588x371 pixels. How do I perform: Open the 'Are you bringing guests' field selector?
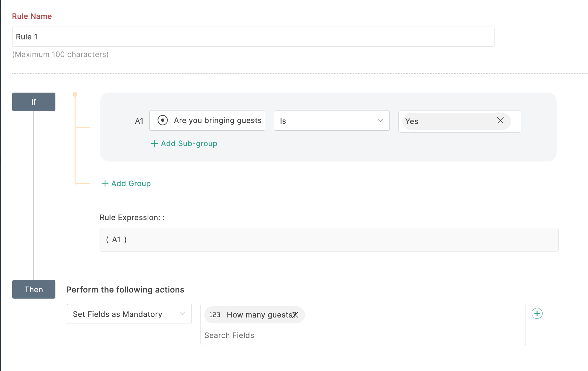tap(217, 120)
